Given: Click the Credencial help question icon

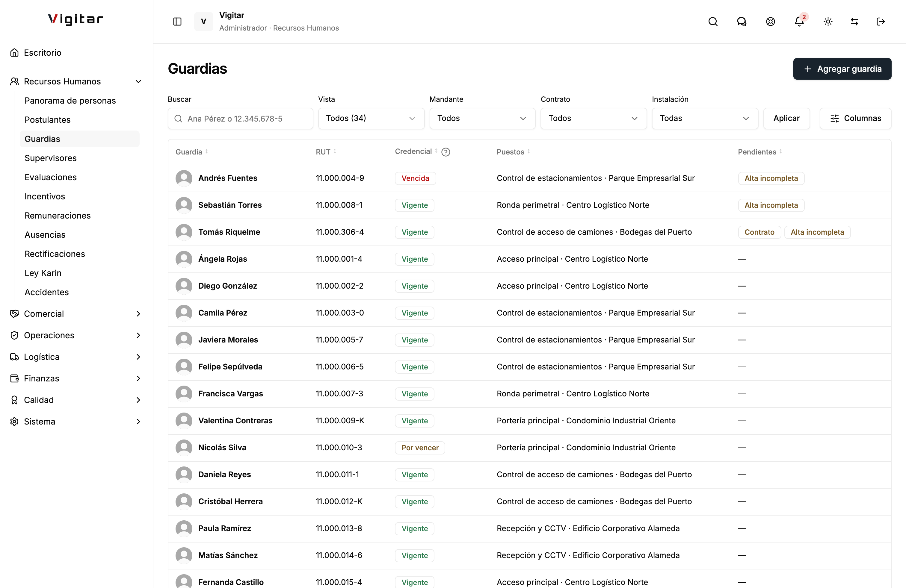Looking at the screenshot, I should click(446, 152).
